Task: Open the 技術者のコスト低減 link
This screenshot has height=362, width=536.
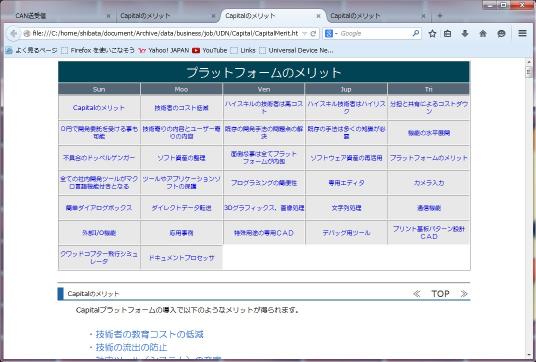Action: coord(182,108)
